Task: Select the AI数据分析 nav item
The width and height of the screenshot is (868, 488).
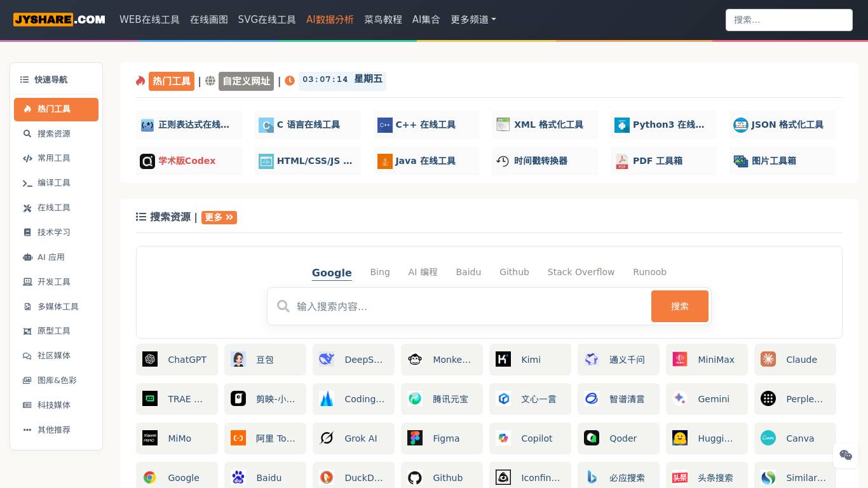Action: coord(330,20)
